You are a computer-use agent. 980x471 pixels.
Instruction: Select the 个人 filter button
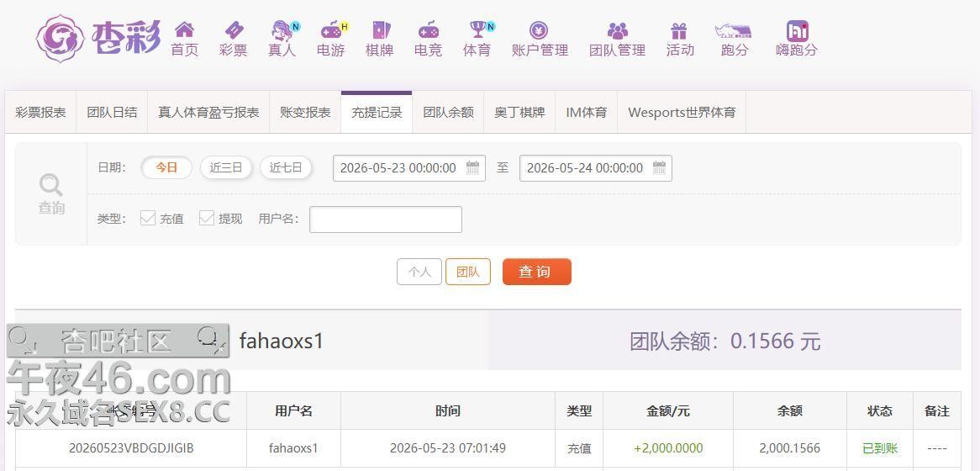click(419, 273)
